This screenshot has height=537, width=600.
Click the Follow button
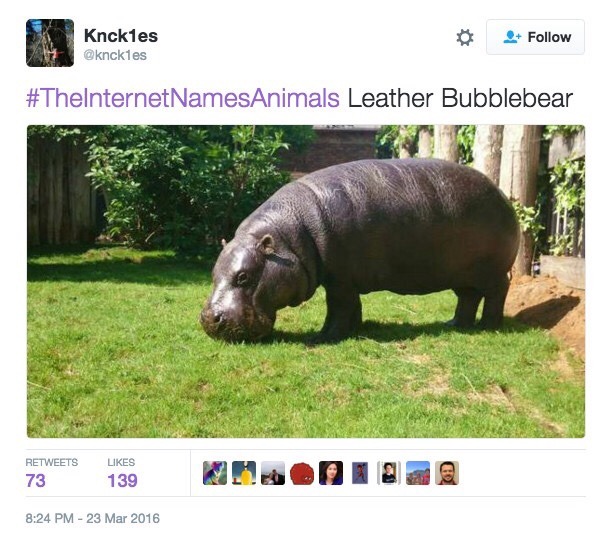[535, 37]
